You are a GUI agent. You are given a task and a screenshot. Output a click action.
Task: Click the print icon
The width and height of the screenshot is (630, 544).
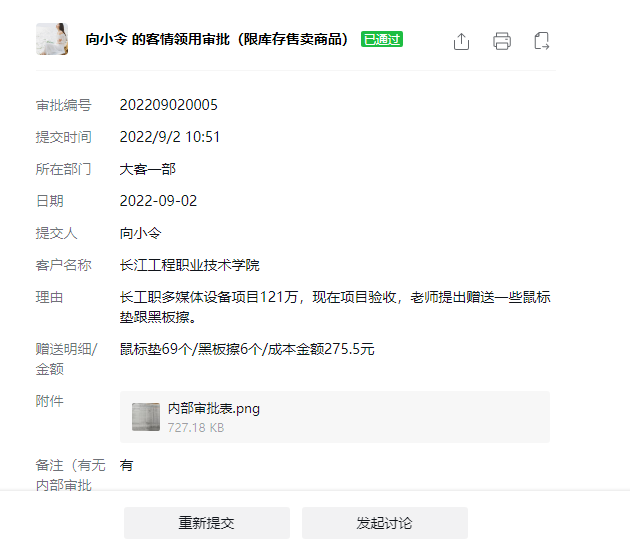tap(502, 41)
